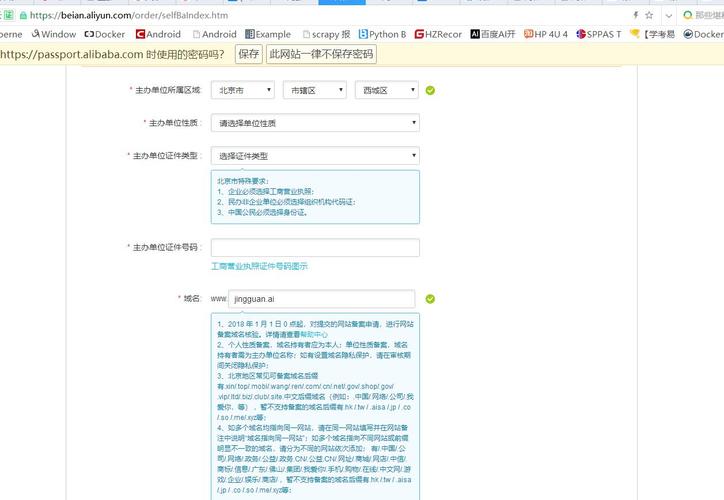Click the domain field containing jingguan.ai
The width and height of the screenshot is (724, 500).
(x=322, y=299)
